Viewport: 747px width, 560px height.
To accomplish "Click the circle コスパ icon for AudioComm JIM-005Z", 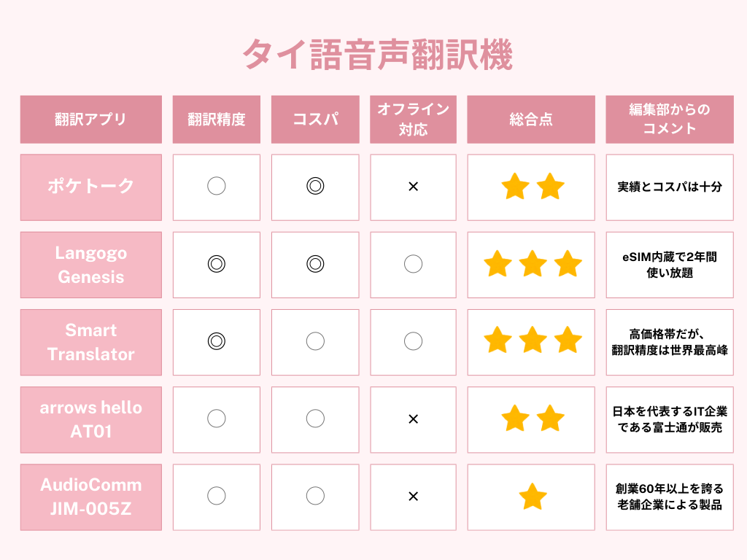I will pos(315,496).
